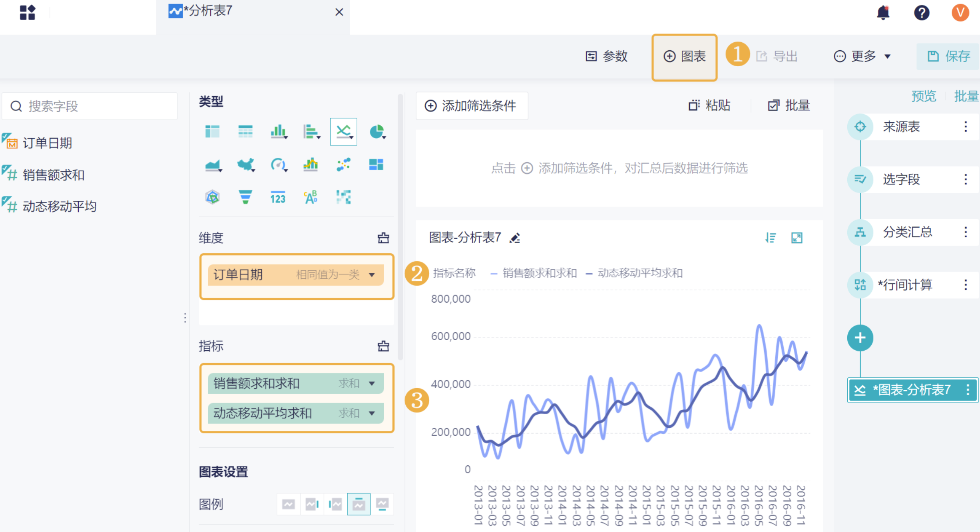
Task: Add a chart with 图表 button
Action: point(685,56)
